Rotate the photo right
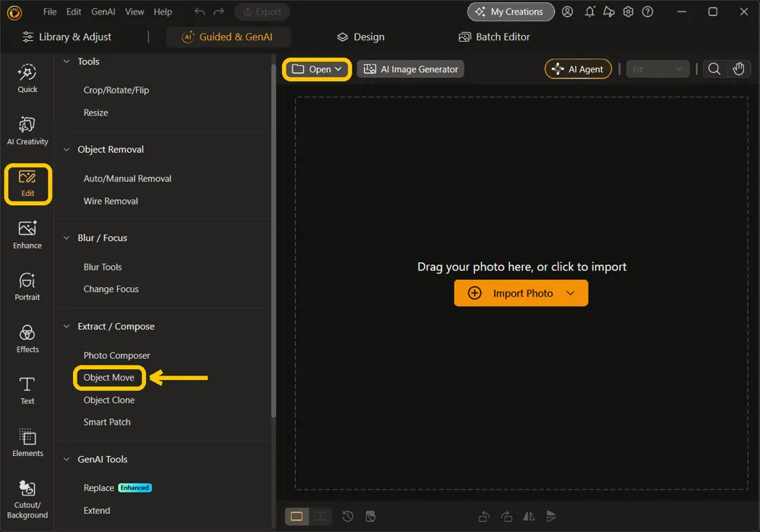This screenshot has height=532, width=760. pos(506,517)
